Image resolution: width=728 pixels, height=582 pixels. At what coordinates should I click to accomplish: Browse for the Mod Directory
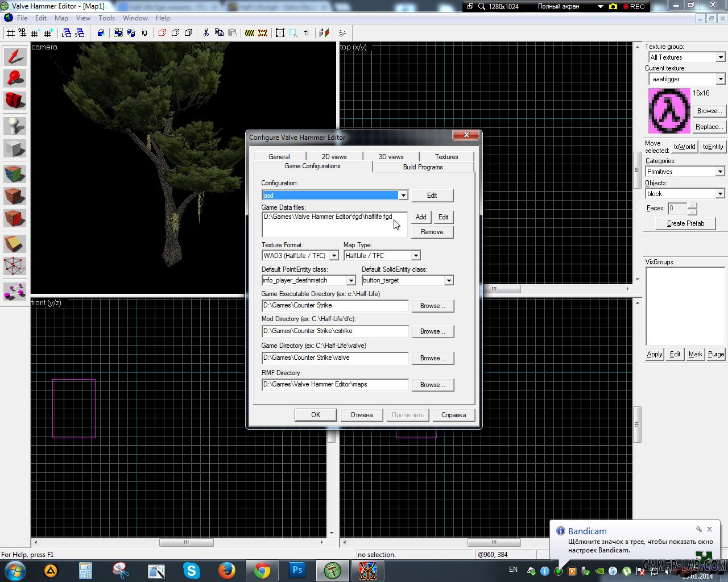[x=432, y=331]
